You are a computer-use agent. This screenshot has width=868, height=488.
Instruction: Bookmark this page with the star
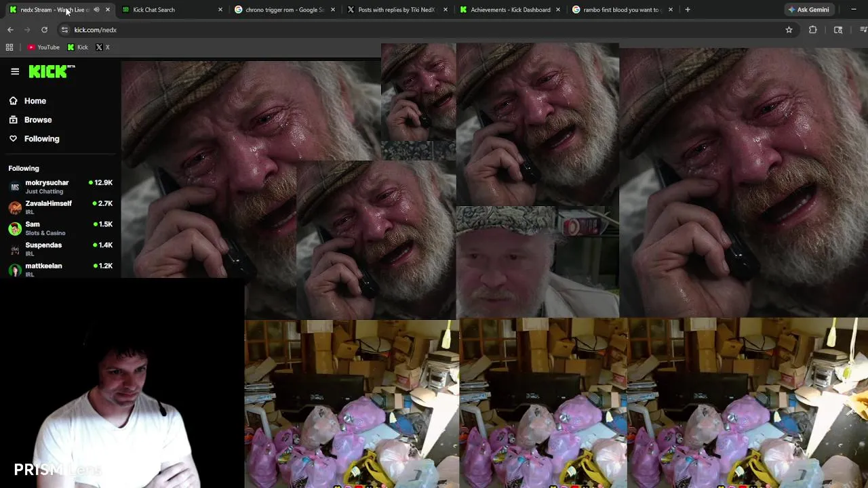(789, 30)
